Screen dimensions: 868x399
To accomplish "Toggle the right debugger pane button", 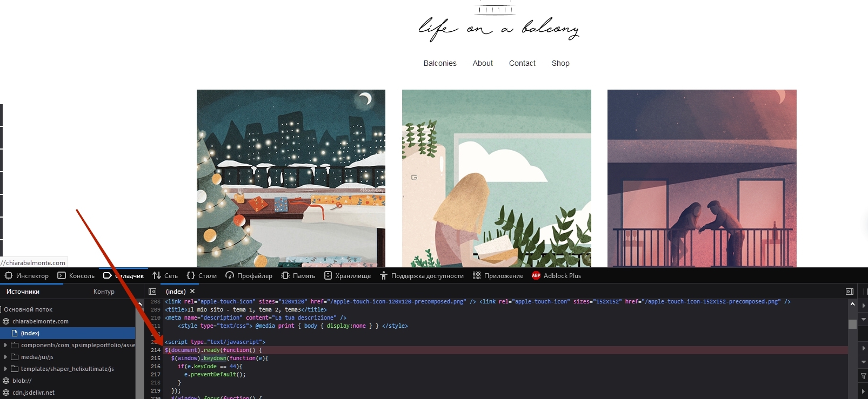I will tap(850, 292).
